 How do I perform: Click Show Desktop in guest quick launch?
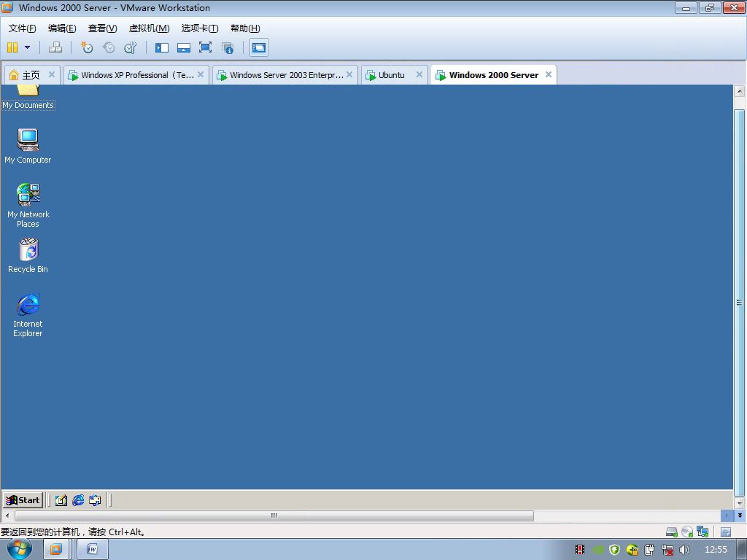coord(61,500)
